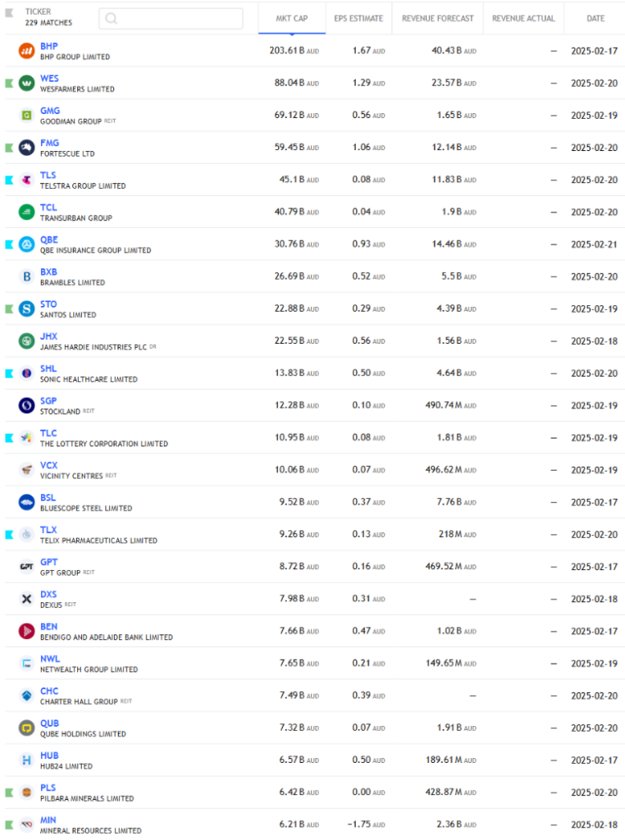Screen dimensions: 625x840
Task: Open the BHP ticker link
Action: point(48,46)
